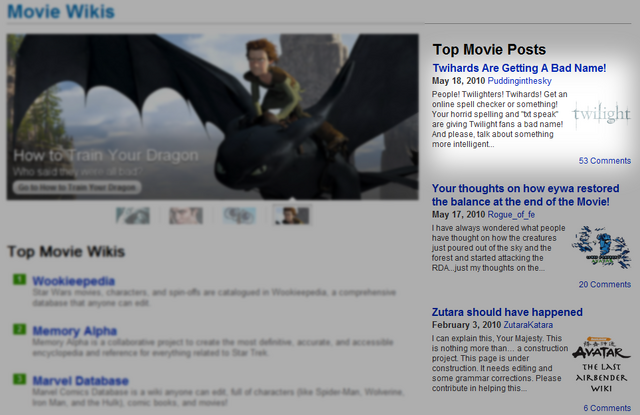
Task: Open the 53 Comments link
Action: (x=604, y=161)
